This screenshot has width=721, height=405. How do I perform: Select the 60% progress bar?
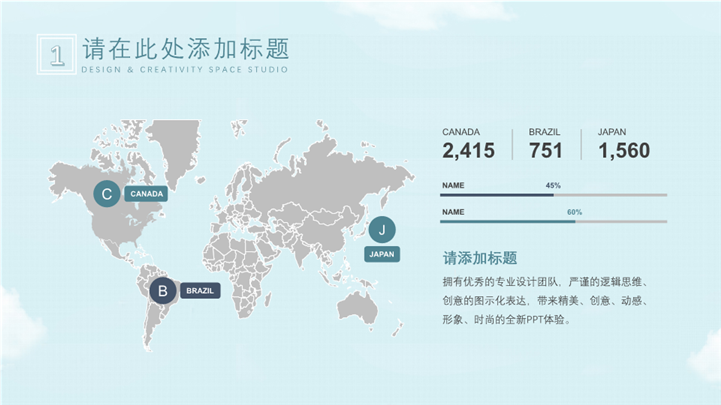click(x=553, y=221)
